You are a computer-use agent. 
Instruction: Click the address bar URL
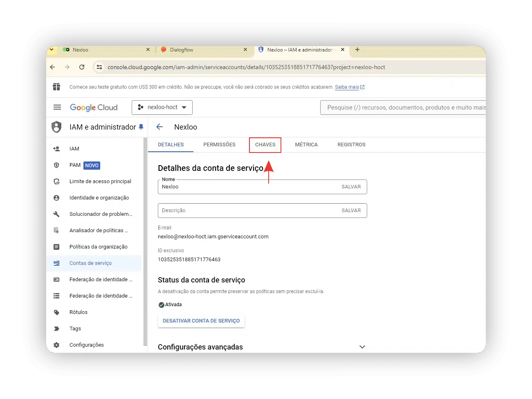point(246,67)
